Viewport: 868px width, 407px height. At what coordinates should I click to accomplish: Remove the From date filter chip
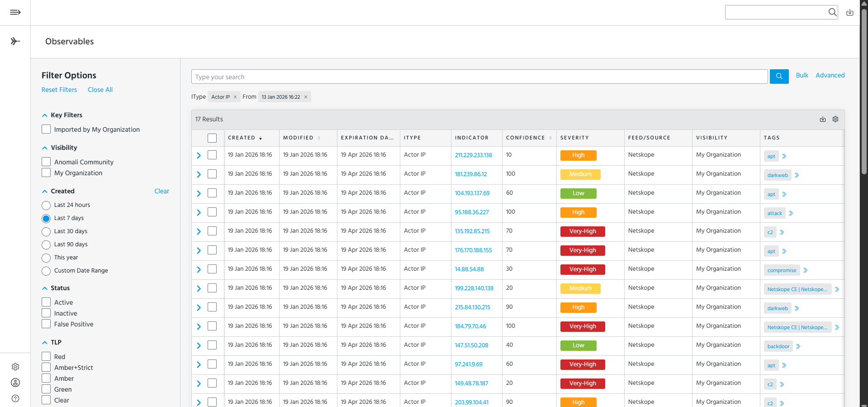[306, 97]
